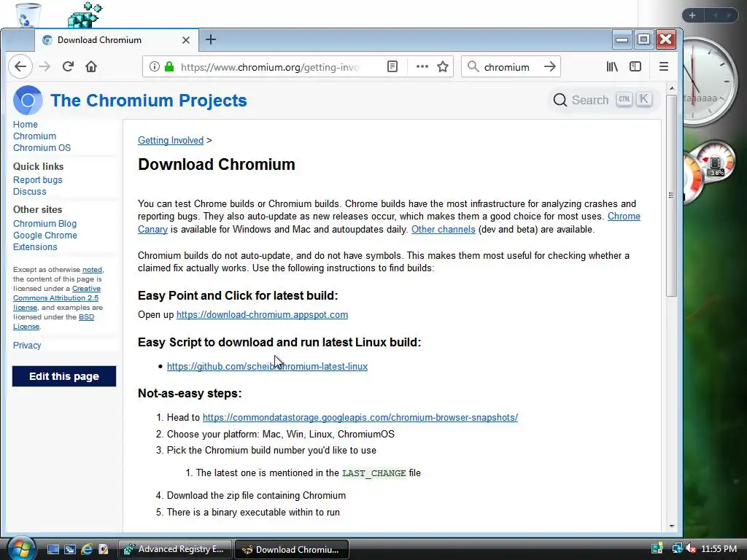This screenshot has height=560, width=747.
Task: Click the chromium search text field
Action: click(506, 66)
